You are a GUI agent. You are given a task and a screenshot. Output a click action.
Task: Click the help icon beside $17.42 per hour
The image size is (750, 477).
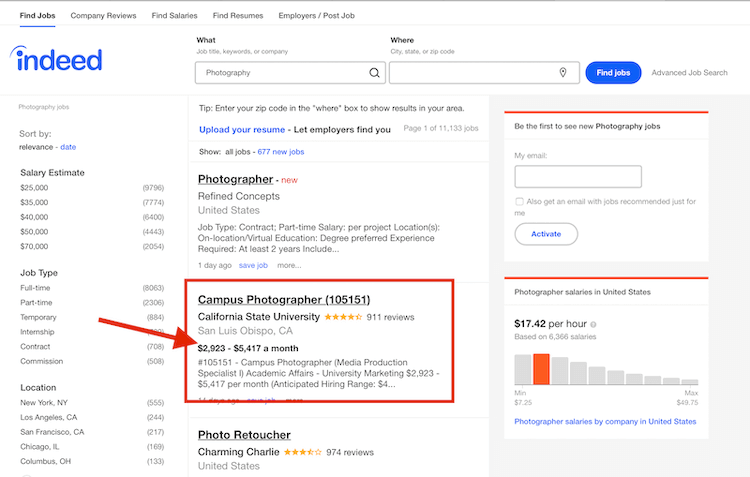[x=593, y=325]
